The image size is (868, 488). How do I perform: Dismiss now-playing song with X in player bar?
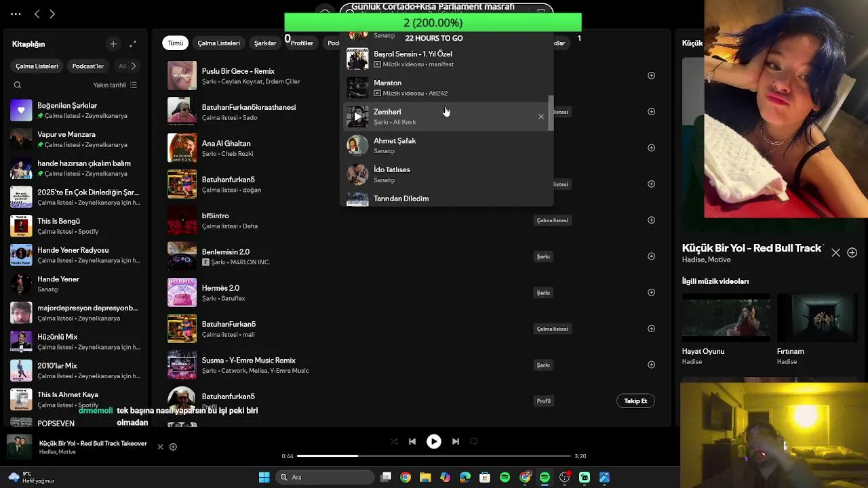click(160, 447)
